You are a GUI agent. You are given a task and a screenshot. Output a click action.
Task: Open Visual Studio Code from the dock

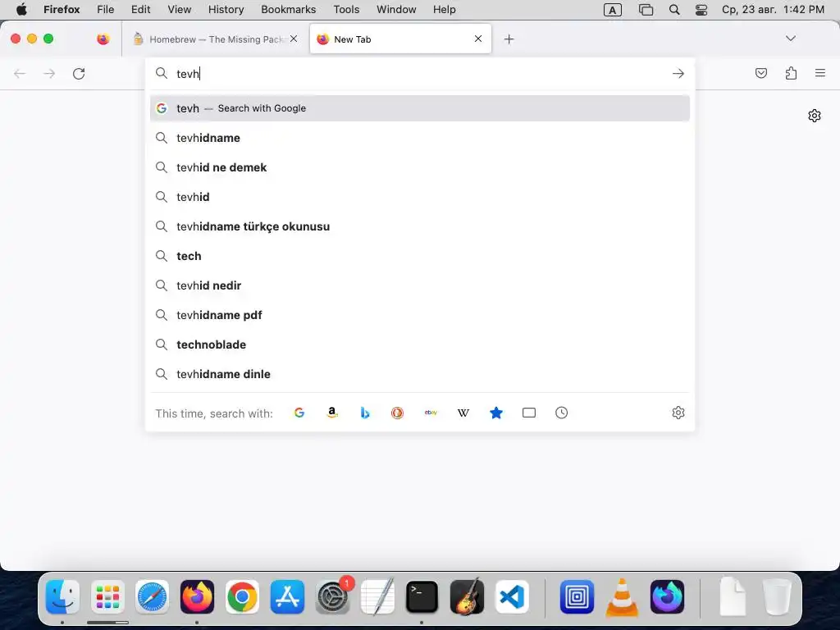point(512,596)
